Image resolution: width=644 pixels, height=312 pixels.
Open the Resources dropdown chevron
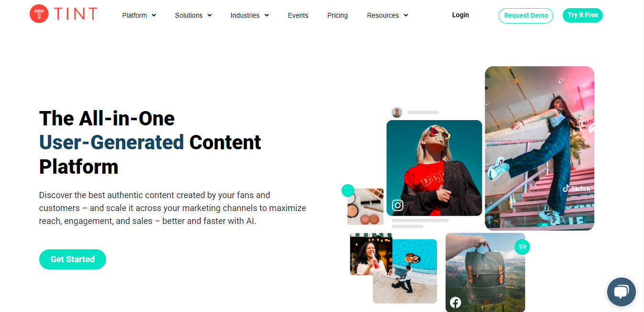click(406, 15)
